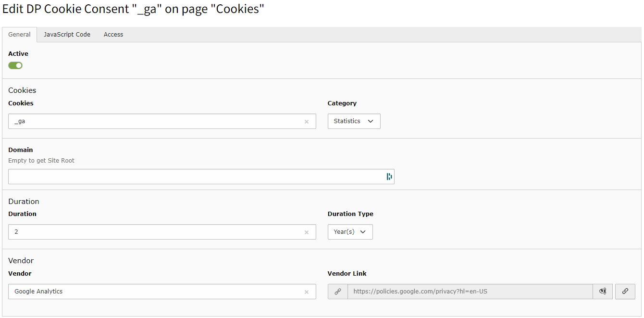Switch to the Access tab
644x318 pixels.
pos(113,35)
